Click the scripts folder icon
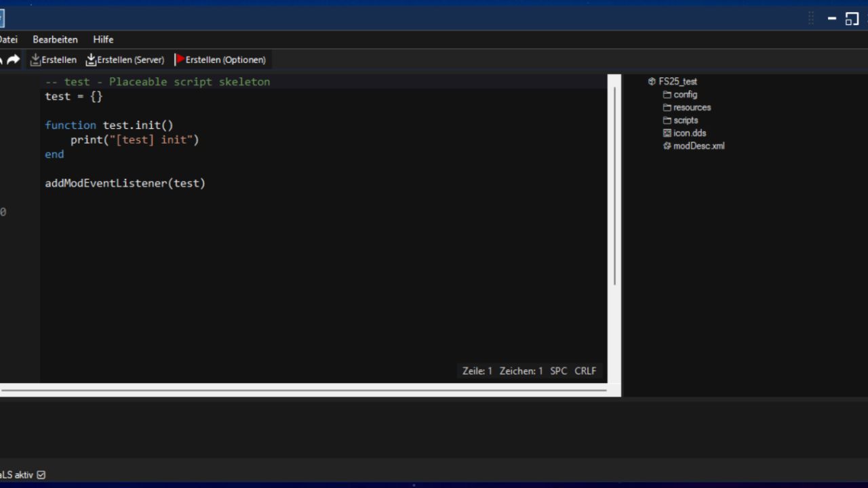The height and width of the screenshot is (488, 868). tap(667, 120)
